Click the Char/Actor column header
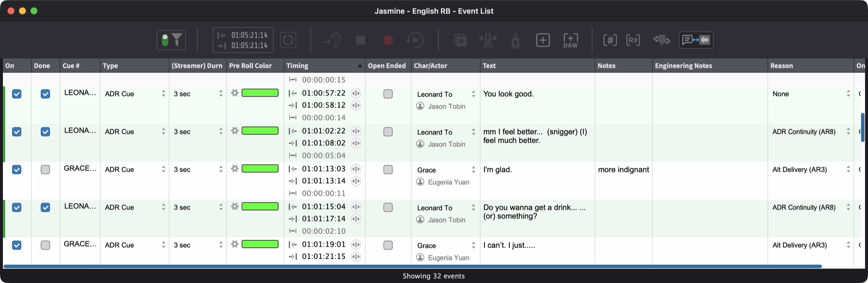 [446, 65]
